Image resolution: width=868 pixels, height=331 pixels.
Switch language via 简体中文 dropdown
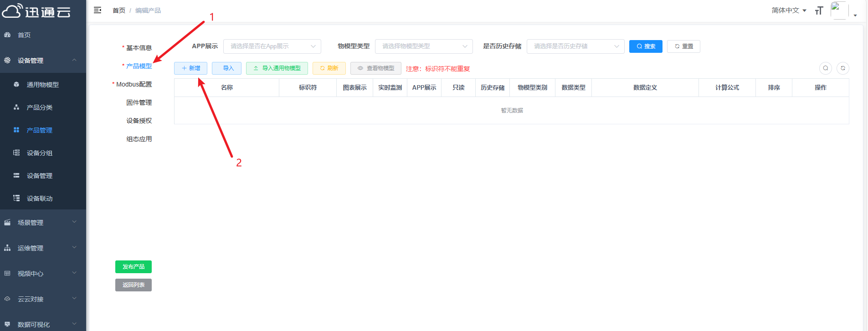point(788,10)
